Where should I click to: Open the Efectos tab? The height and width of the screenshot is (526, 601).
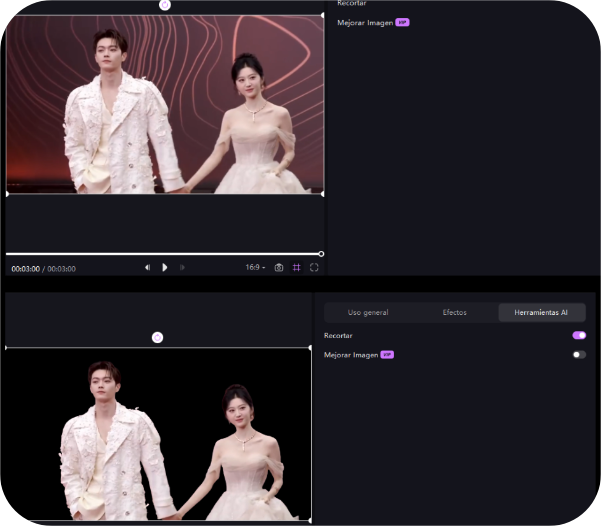click(x=455, y=313)
